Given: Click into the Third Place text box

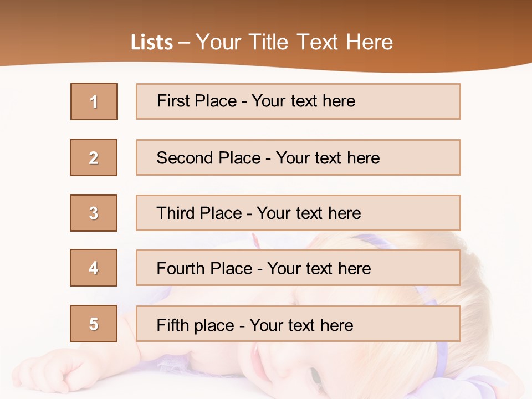Looking at the screenshot, I should tap(298, 213).
